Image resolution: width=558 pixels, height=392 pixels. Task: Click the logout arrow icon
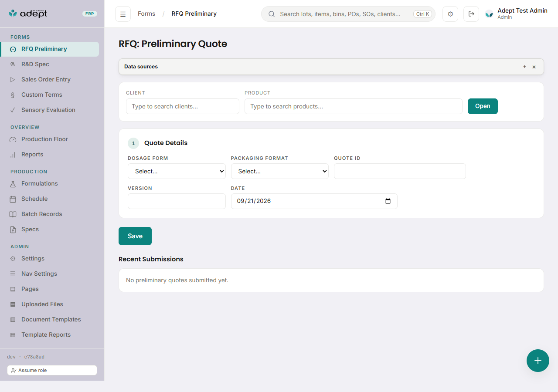(471, 14)
